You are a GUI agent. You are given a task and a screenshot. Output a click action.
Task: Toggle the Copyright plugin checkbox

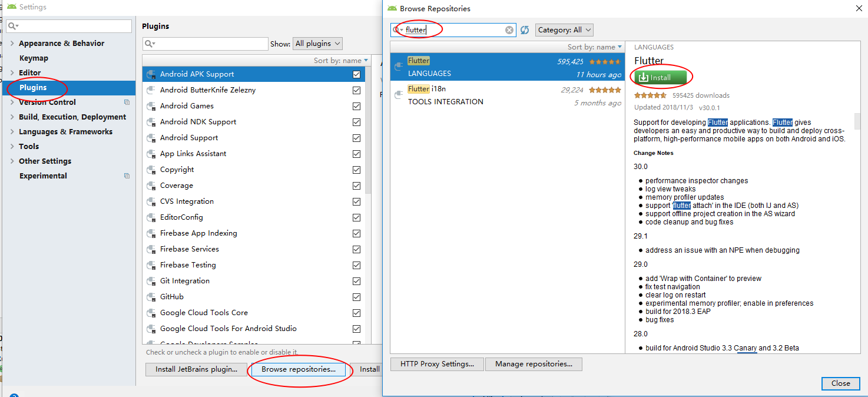click(356, 170)
